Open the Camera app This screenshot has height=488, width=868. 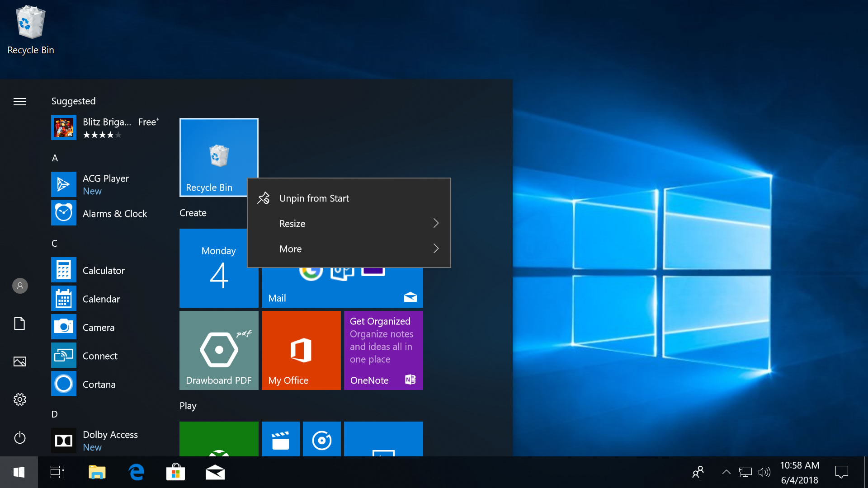[x=99, y=327]
